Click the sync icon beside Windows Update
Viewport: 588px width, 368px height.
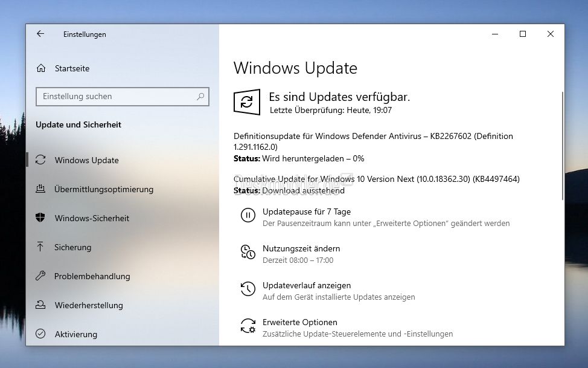(x=40, y=160)
